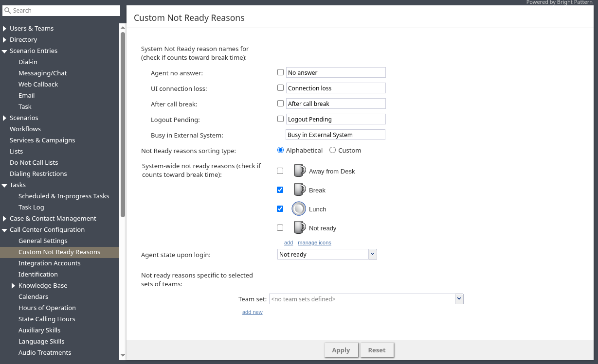This screenshot has width=598, height=364.
Task: Click the manage icons link
Action: [314, 243]
